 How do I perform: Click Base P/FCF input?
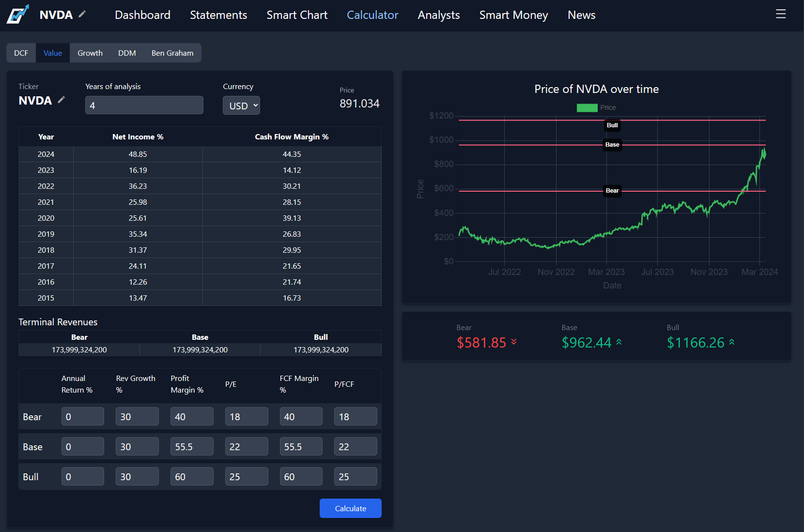(x=356, y=446)
